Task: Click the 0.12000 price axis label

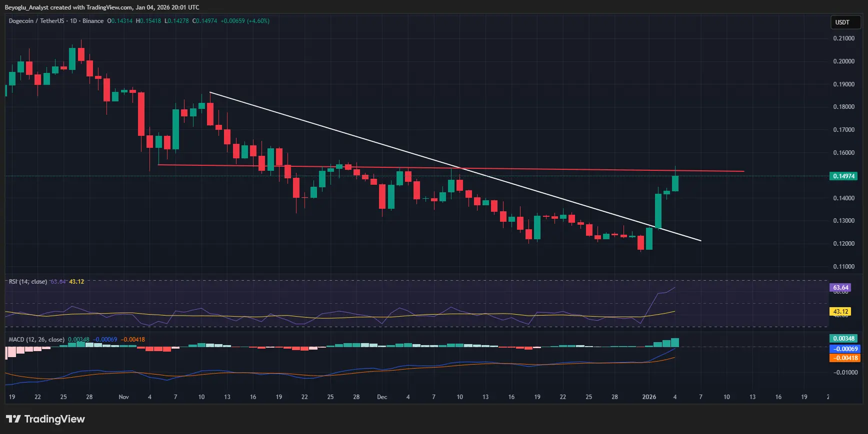Action: 843,244
